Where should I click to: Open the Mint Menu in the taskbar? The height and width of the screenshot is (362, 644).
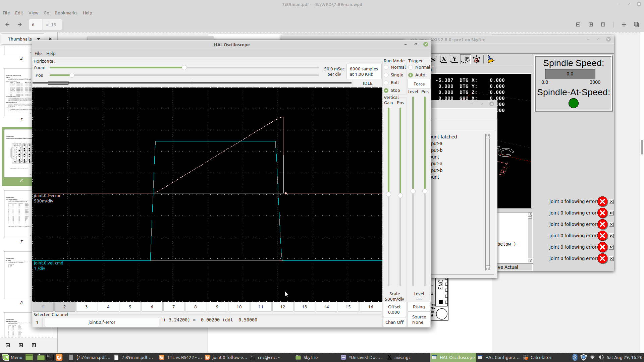tap(12, 357)
